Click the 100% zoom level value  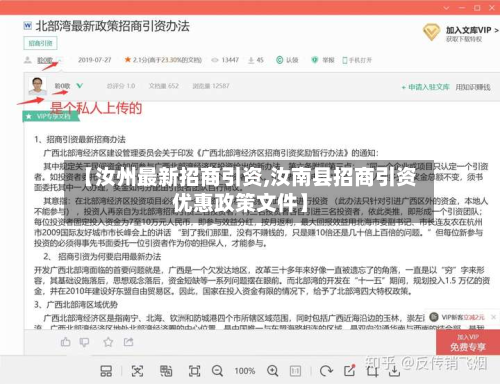click(x=245, y=371)
